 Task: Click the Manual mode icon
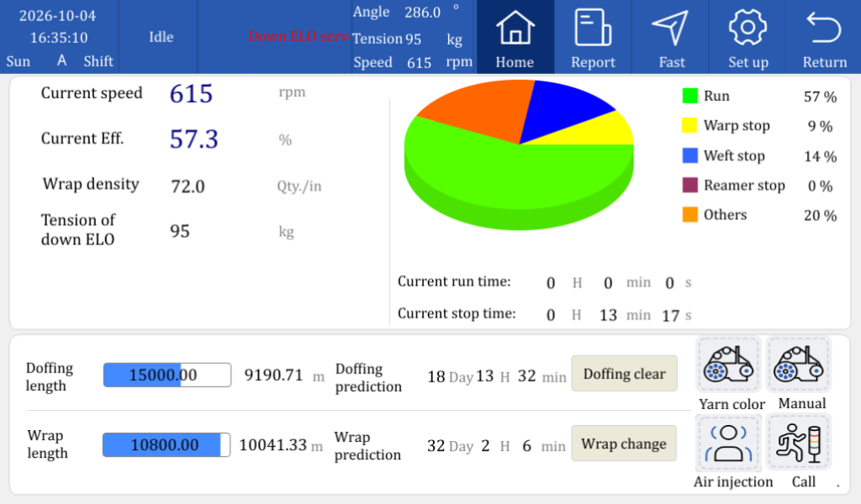tap(799, 365)
